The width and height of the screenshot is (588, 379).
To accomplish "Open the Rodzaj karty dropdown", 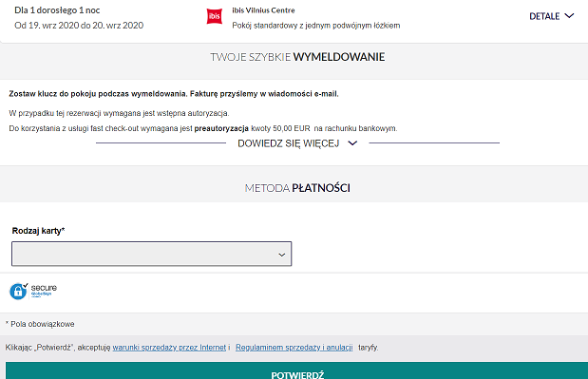I will point(151,254).
